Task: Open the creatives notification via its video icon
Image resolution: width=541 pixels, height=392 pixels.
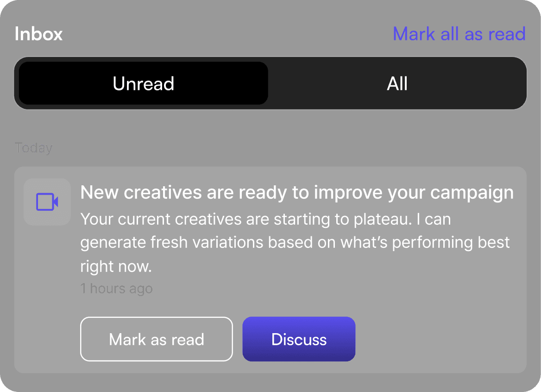Action: 47,202
